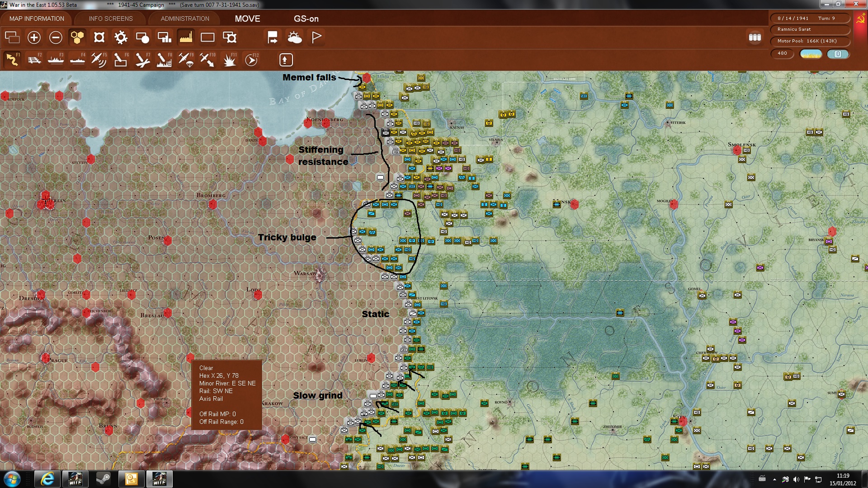Screen dimensions: 868x488
Task: Select the F4 amphibious transport mode
Action: (77, 60)
